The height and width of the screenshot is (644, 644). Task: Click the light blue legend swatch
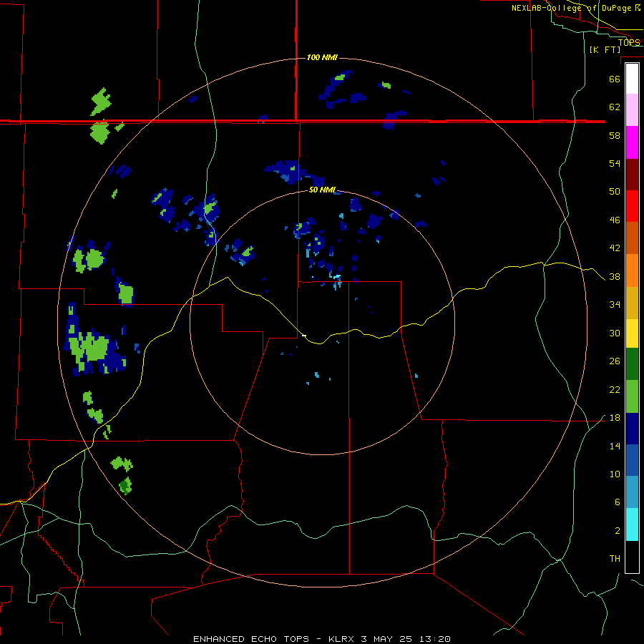(x=632, y=492)
